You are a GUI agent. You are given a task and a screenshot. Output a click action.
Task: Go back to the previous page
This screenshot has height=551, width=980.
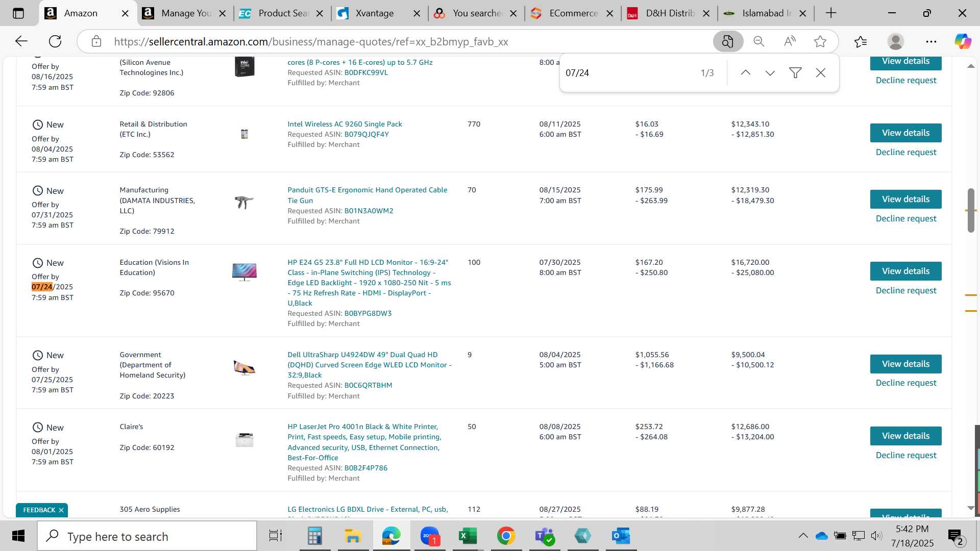pos(21,41)
